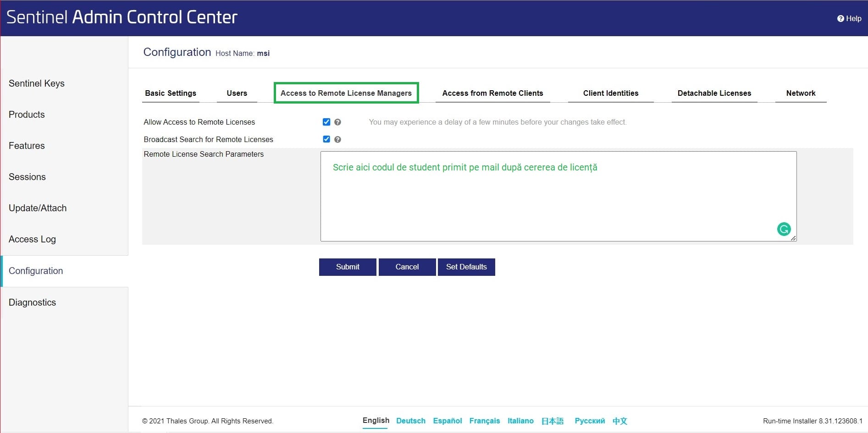868x433 pixels.
Task: Click the Submit button
Action: tap(348, 267)
